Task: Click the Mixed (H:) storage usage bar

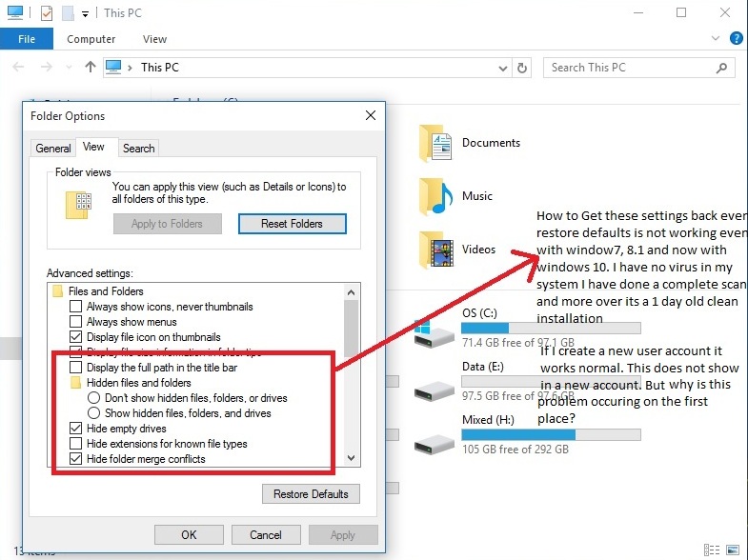Action: [x=551, y=434]
